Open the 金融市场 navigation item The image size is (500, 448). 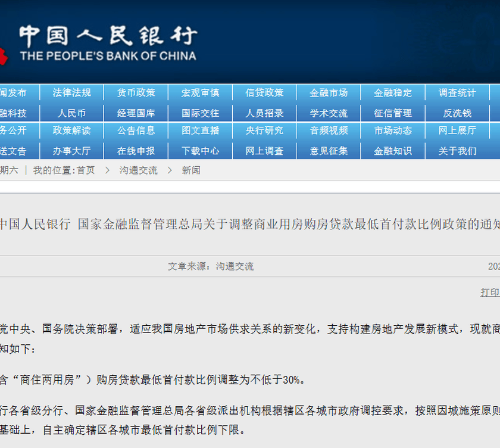pyautogui.click(x=329, y=93)
